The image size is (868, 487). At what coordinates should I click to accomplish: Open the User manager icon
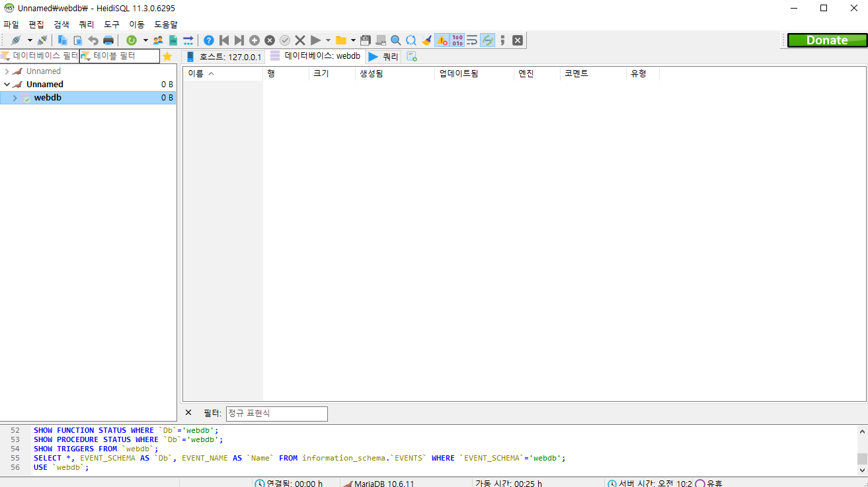coord(158,40)
